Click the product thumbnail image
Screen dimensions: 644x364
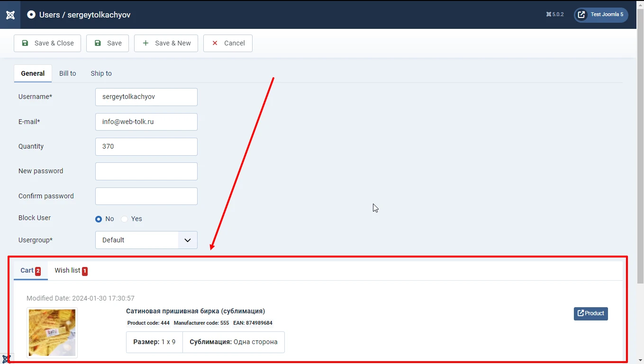[x=52, y=333]
